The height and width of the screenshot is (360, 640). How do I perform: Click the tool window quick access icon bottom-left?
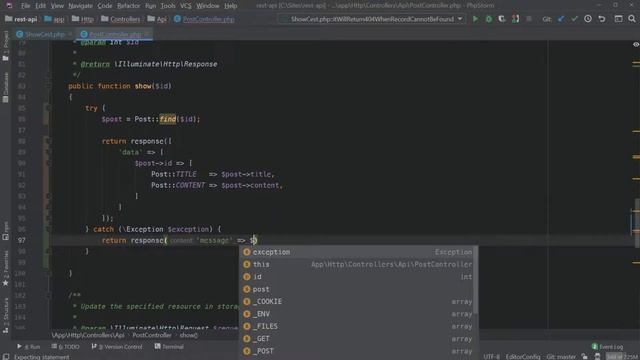click(x=6, y=357)
